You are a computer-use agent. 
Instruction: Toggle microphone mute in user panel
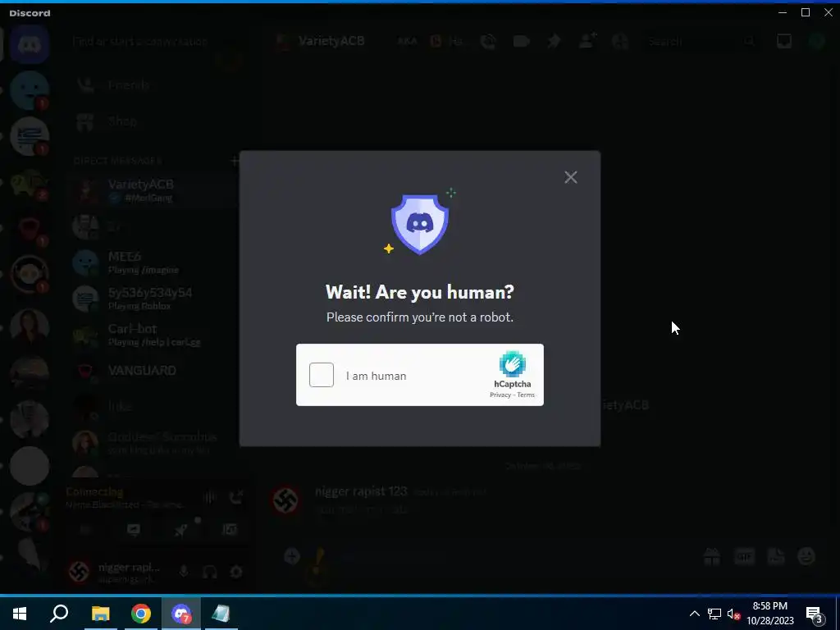183,572
